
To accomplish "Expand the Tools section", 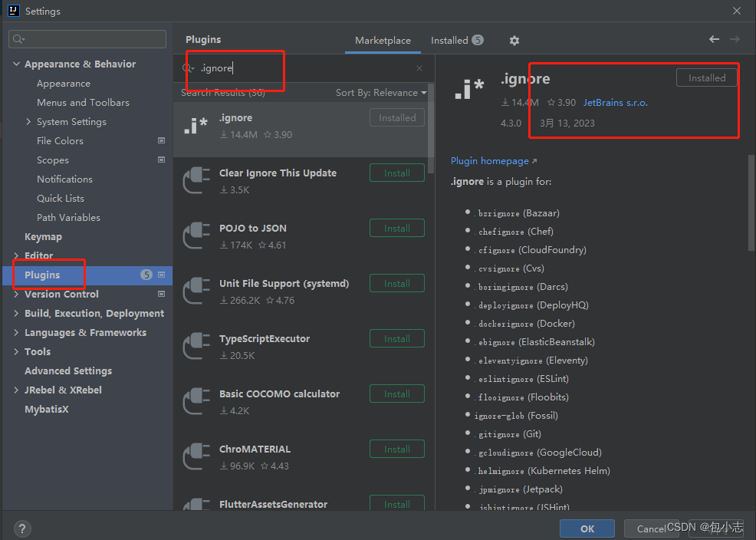I will click(16, 351).
